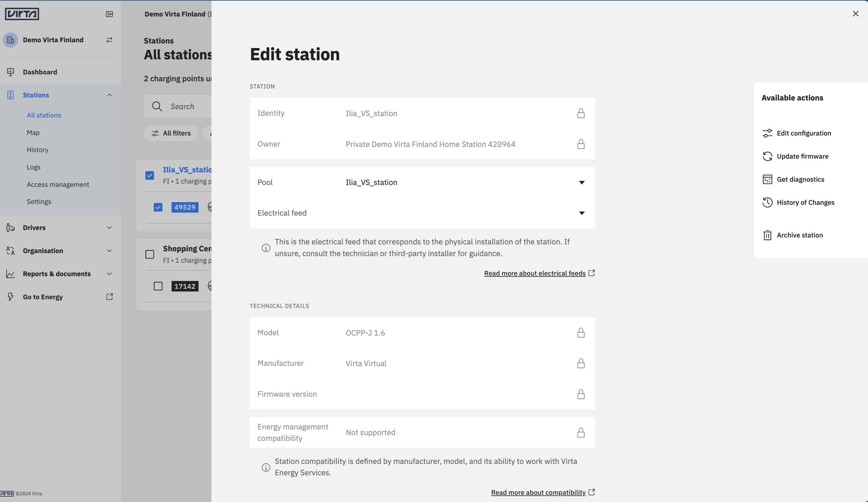Open Settings under Stations
Image resolution: width=868 pixels, height=502 pixels.
pyautogui.click(x=39, y=202)
